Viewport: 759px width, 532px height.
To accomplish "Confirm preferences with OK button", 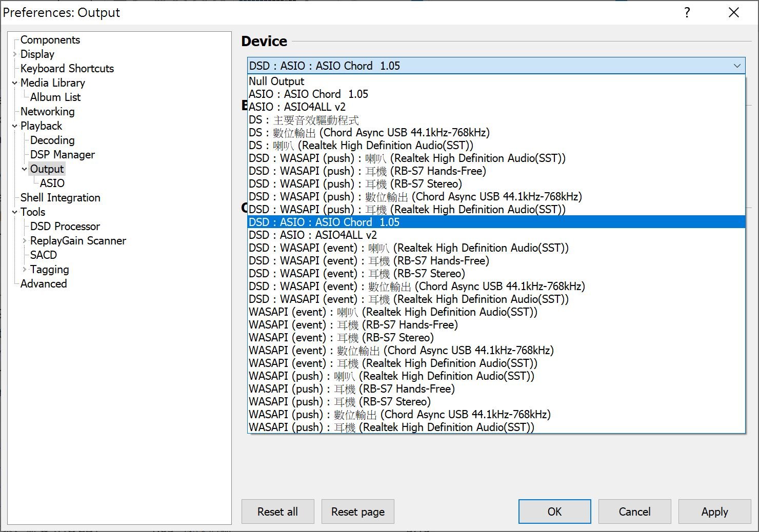I will point(554,511).
